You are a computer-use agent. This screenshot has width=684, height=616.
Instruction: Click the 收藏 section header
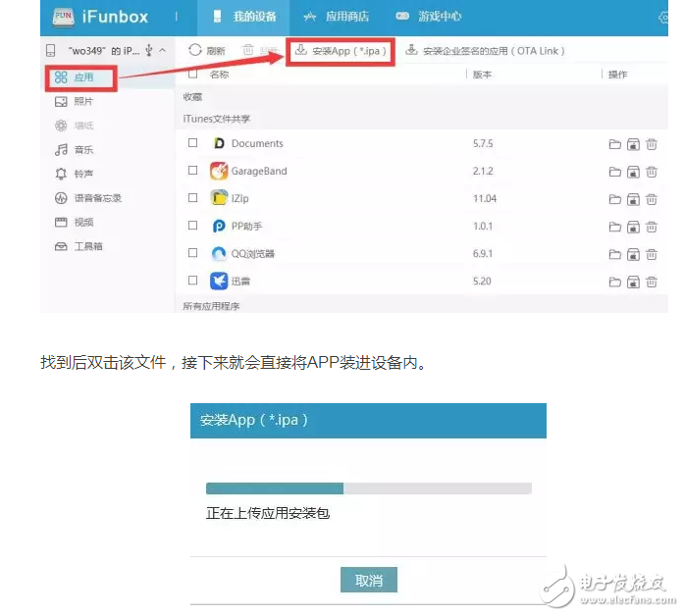click(x=192, y=97)
